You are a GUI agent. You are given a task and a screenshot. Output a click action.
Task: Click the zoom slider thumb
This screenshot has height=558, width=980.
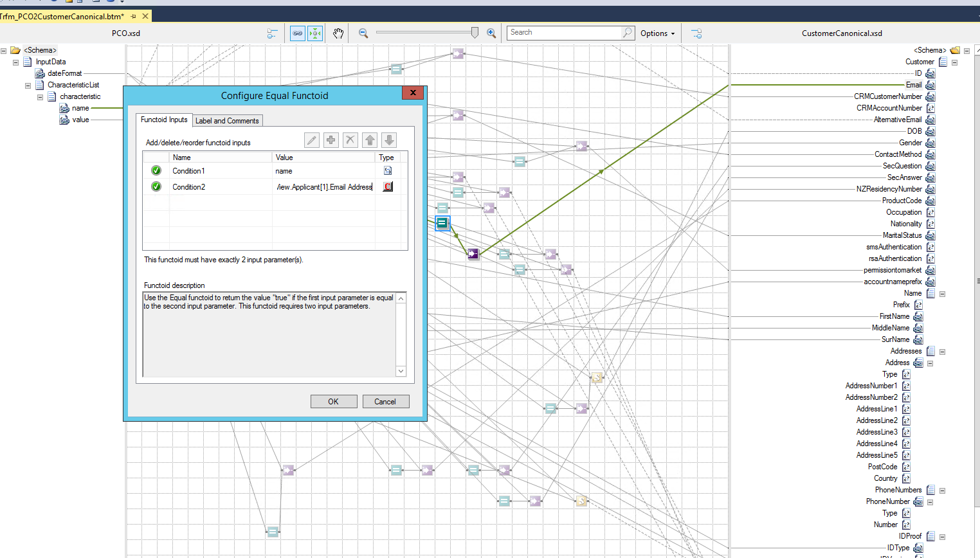click(x=475, y=33)
